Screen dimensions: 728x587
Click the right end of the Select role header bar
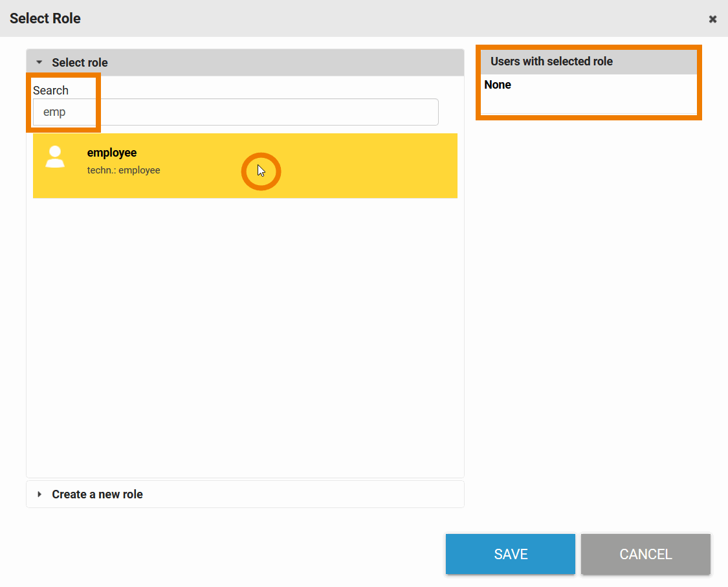tap(440, 63)
